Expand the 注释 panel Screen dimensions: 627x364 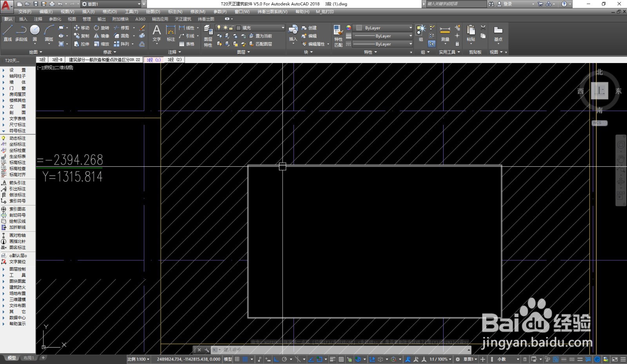pyautogui.click(x=175, y=52)
